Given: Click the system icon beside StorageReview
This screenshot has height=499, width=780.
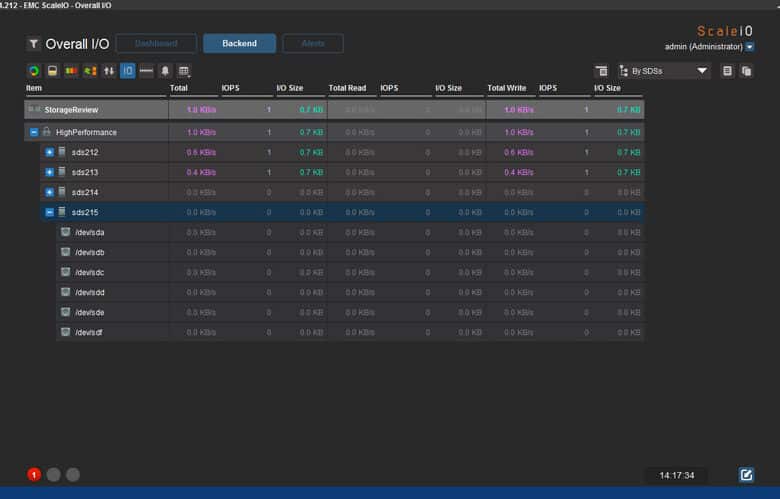Looking at the screenshot, I should [34, 109].
